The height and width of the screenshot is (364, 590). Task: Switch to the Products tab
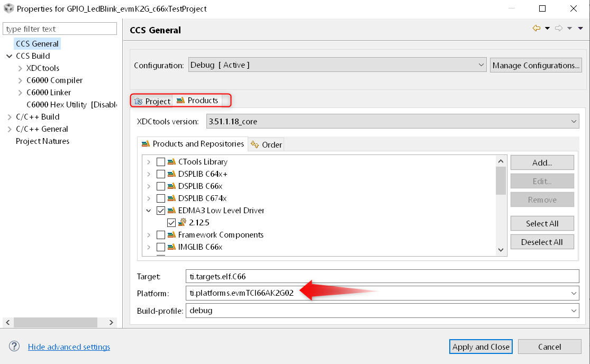(197, 101)
